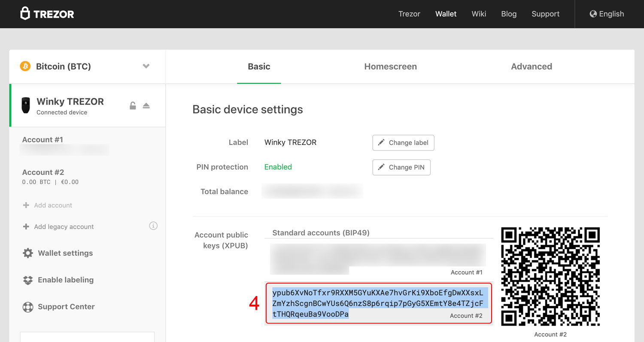Open the Advanced tab

[x=532, y=67]
